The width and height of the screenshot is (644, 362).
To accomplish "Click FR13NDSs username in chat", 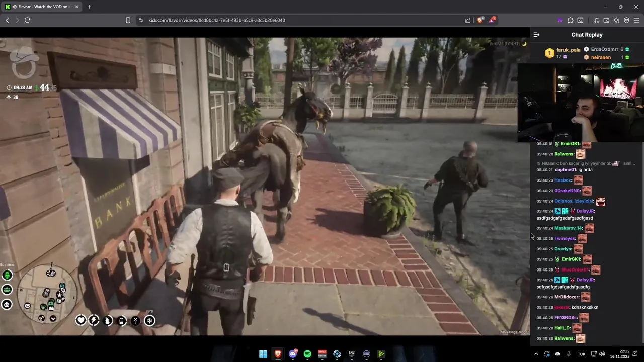I will coord(566,318).
